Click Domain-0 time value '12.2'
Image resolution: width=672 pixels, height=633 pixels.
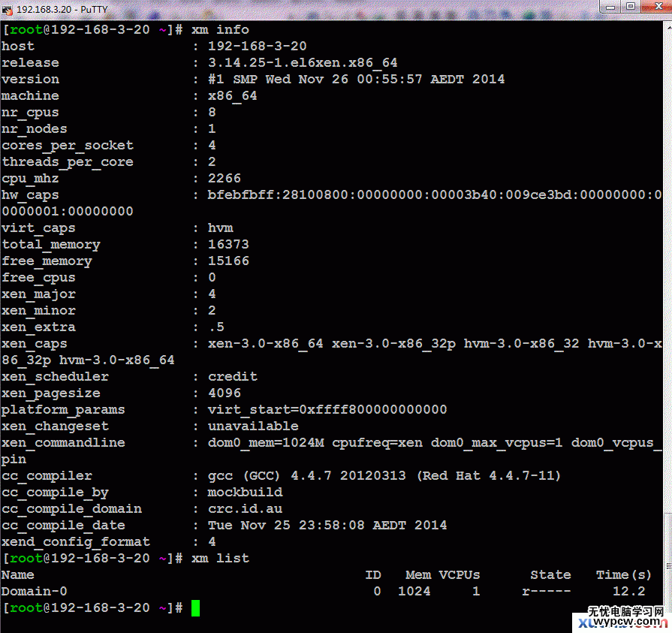[628, 592]
